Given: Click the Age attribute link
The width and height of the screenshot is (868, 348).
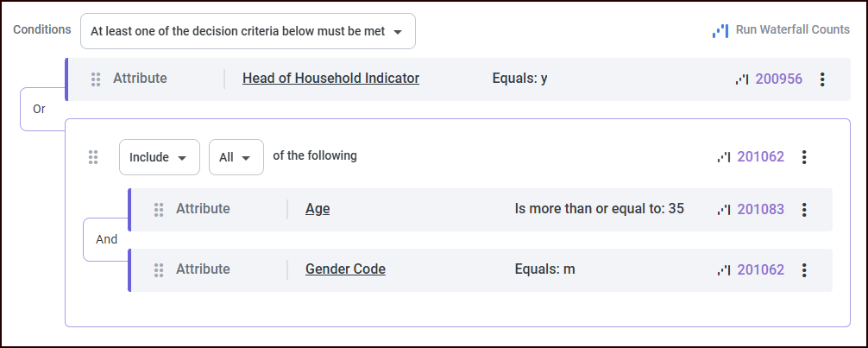Looking at the screenshot, I should click(x=318, y=209).
